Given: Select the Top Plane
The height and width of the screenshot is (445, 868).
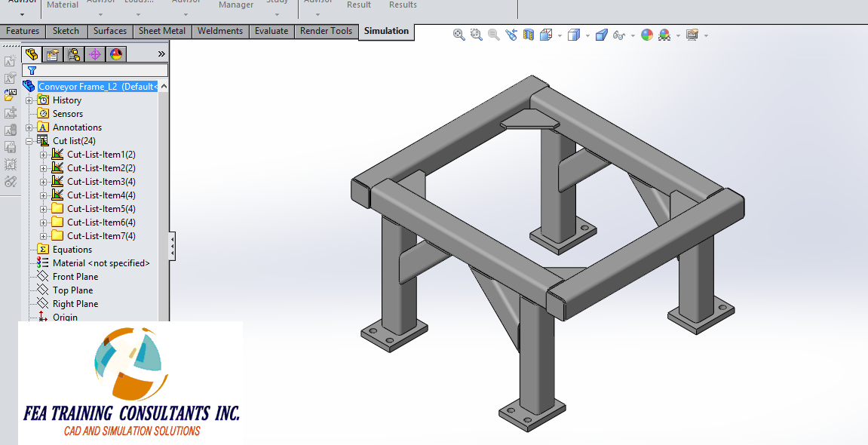Looking at the screenshot, I should [x=72, y=290].
